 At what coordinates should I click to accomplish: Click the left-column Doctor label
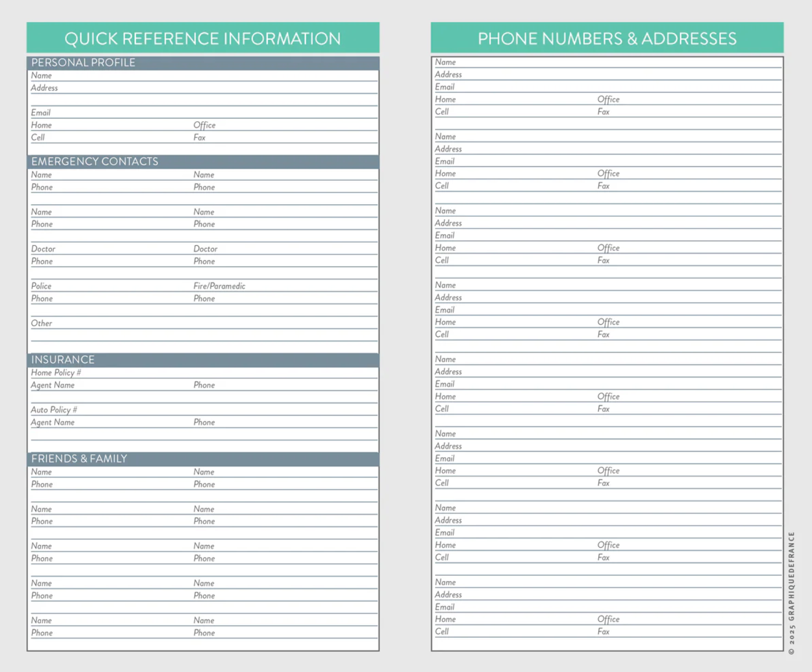pos(43,249)
